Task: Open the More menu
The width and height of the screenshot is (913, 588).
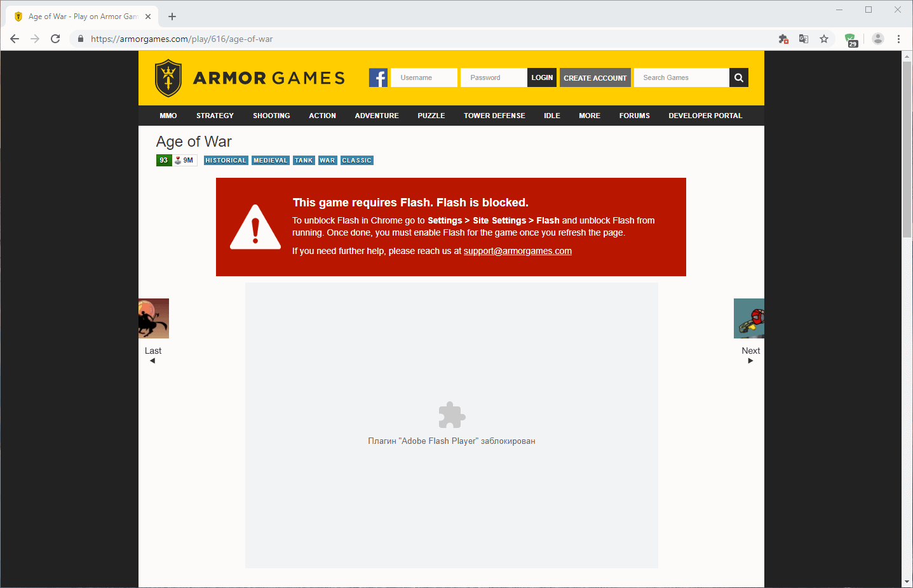Action: click(x=590, y=116)
